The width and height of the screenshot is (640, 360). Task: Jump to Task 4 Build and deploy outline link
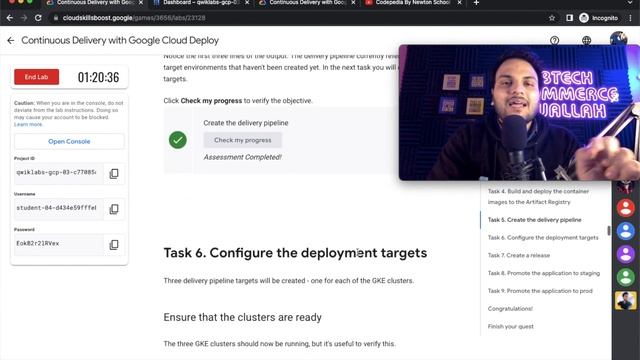coord(538,196)
